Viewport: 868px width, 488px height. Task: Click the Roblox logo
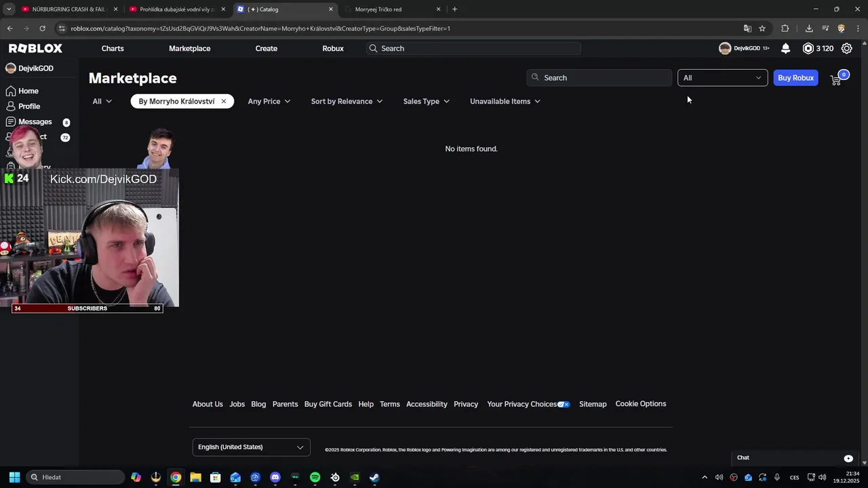[x=35, y=48]
